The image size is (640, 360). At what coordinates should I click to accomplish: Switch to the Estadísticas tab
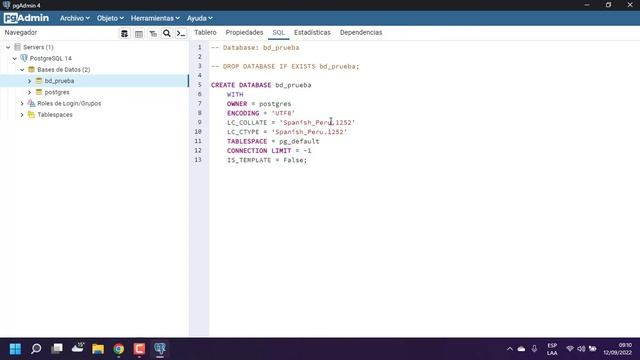point(312,33)
